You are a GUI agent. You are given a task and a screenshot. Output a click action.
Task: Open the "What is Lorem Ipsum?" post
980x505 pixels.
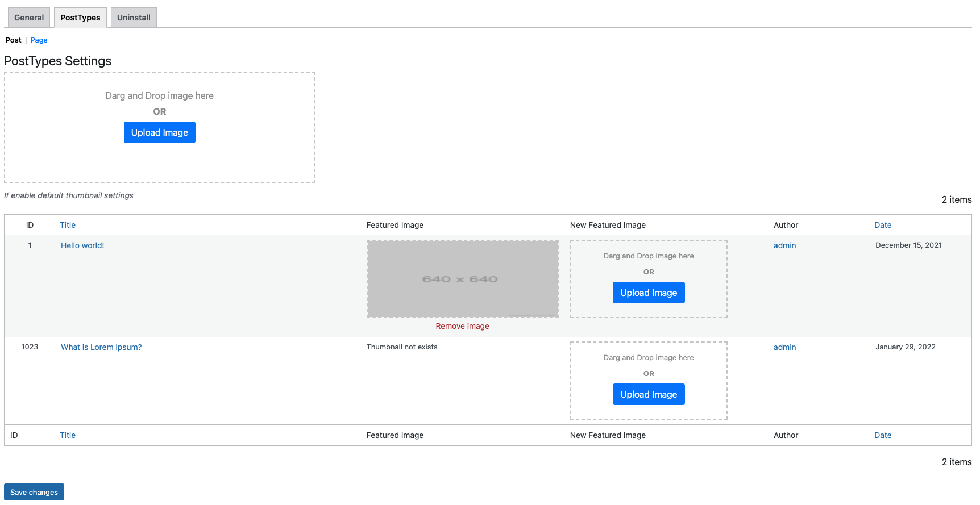101,347
